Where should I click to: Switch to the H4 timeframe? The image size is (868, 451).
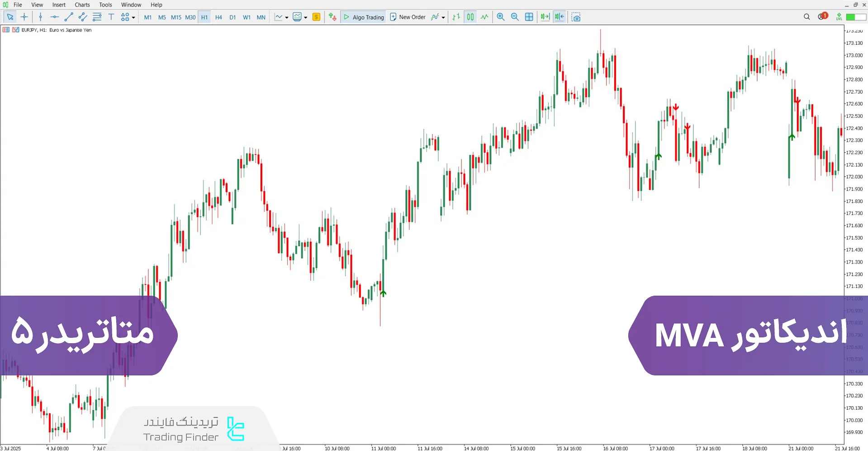(218, 17)
